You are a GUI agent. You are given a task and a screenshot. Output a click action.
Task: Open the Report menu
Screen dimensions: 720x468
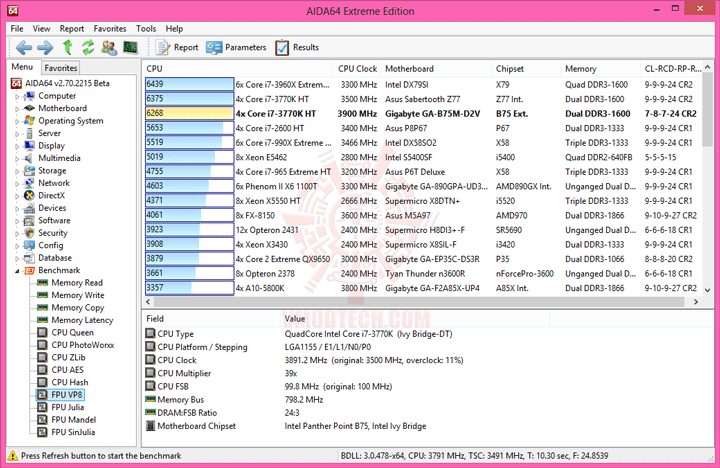72,28
